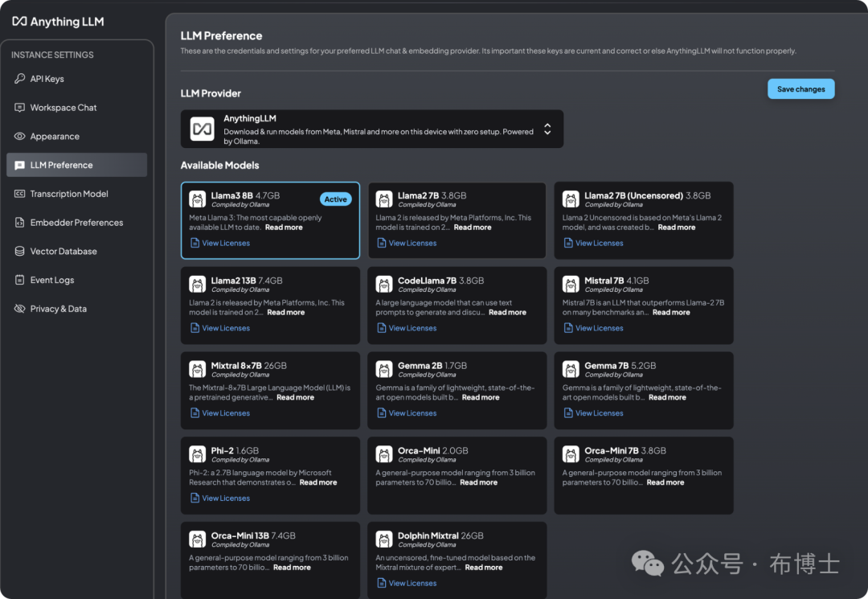Read more about Mistral 7B
The width and height of the screenshot is (868, 599).
(x=671, y=312)
